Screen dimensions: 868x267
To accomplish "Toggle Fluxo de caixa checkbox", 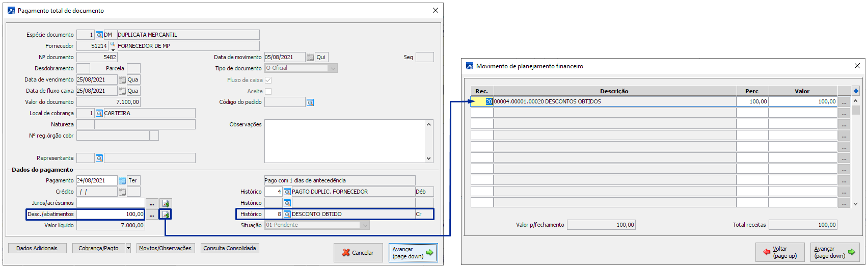I will 268,80.
